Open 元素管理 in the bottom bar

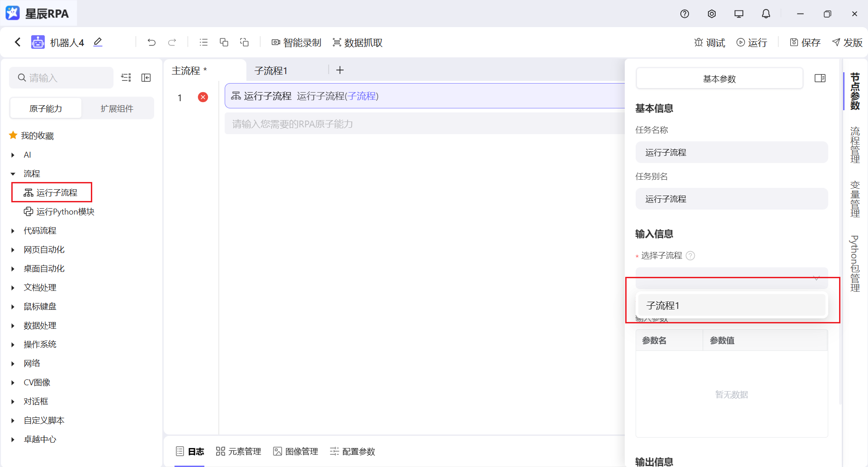coord(238,451)
